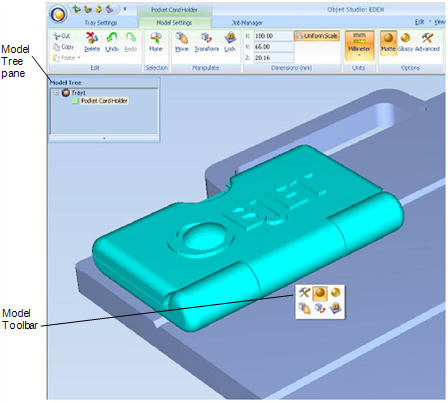Select the Plane tool in Selection group
448x403 pixels.
pyautogui.click(x=156, y=42)
